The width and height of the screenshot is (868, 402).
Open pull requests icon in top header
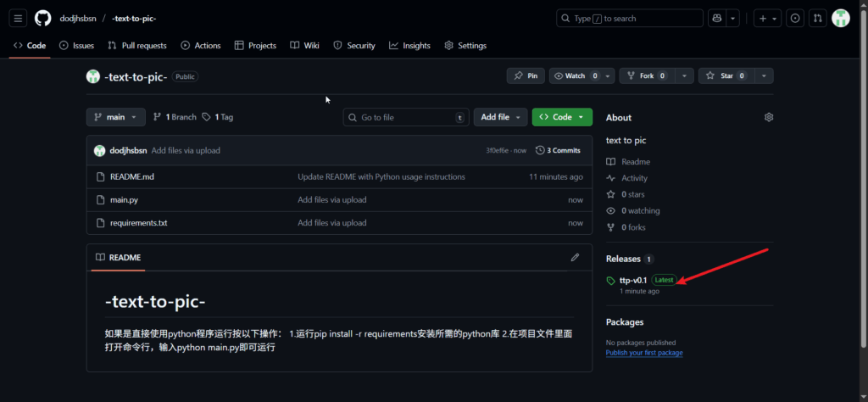click(817, 19)
